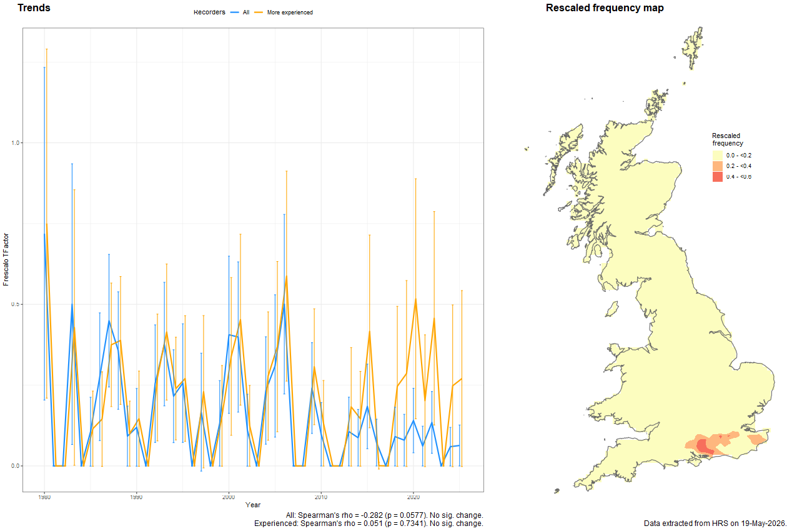Click the 'Frescalo TFactor' y-axis label
Screen dimensions: 812x531
point(6,260)
